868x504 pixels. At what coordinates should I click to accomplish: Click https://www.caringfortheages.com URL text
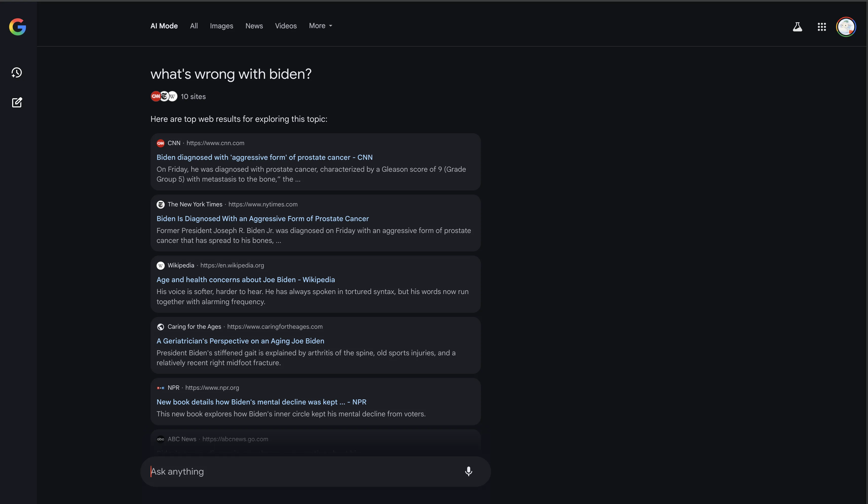275,326
